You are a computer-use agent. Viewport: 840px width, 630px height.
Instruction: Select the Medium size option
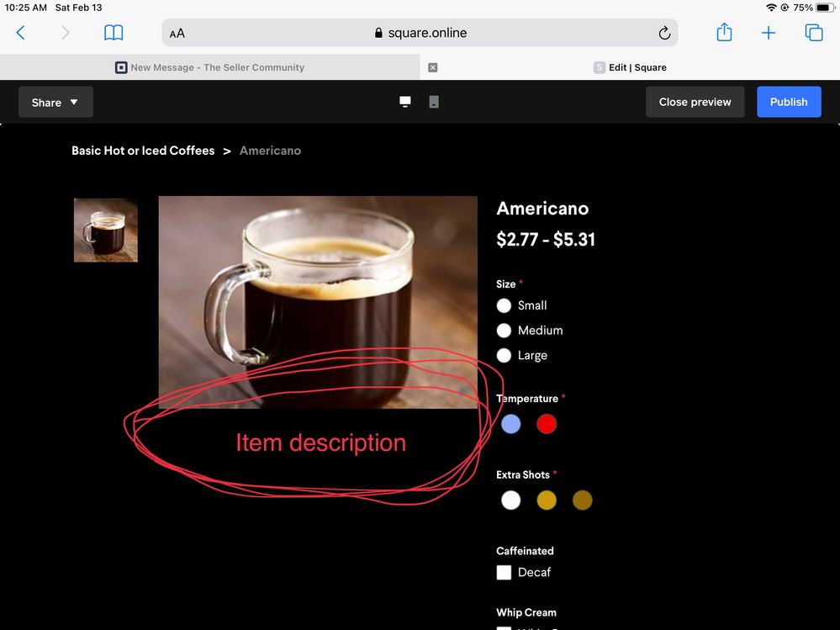[x=505, y=331]
